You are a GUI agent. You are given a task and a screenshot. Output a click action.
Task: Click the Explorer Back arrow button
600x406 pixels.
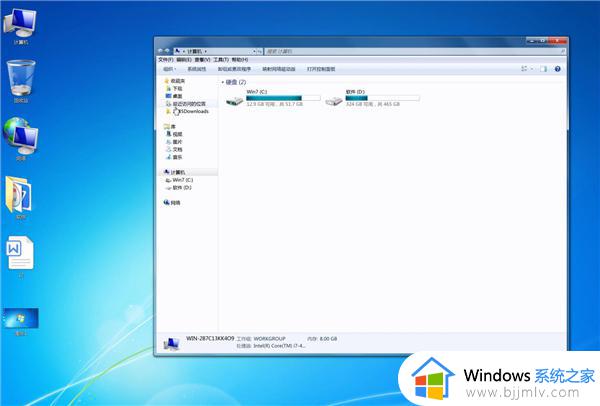160,51
